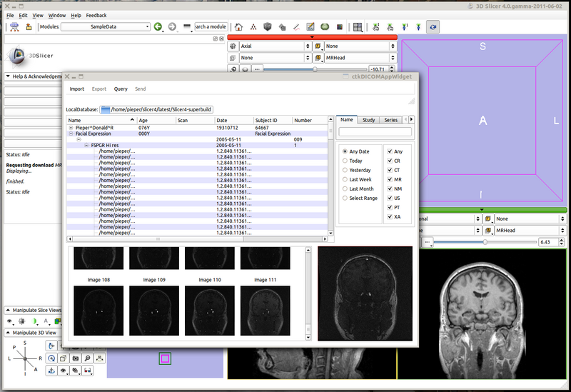Select the Yesterday radio button
The height and width of the screenshot is (392, 571).
pyautogui.click(x=345, y=170)
